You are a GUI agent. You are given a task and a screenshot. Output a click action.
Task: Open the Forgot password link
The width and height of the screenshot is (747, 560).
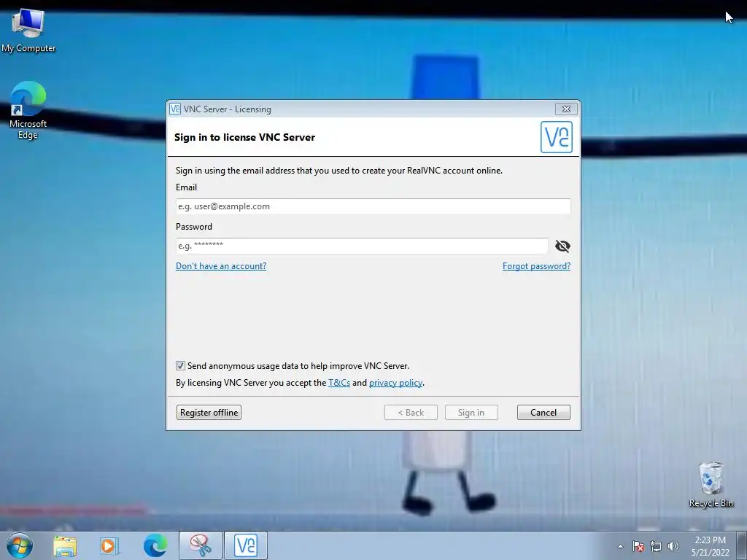pyautogui.click(x=536, y=266)
